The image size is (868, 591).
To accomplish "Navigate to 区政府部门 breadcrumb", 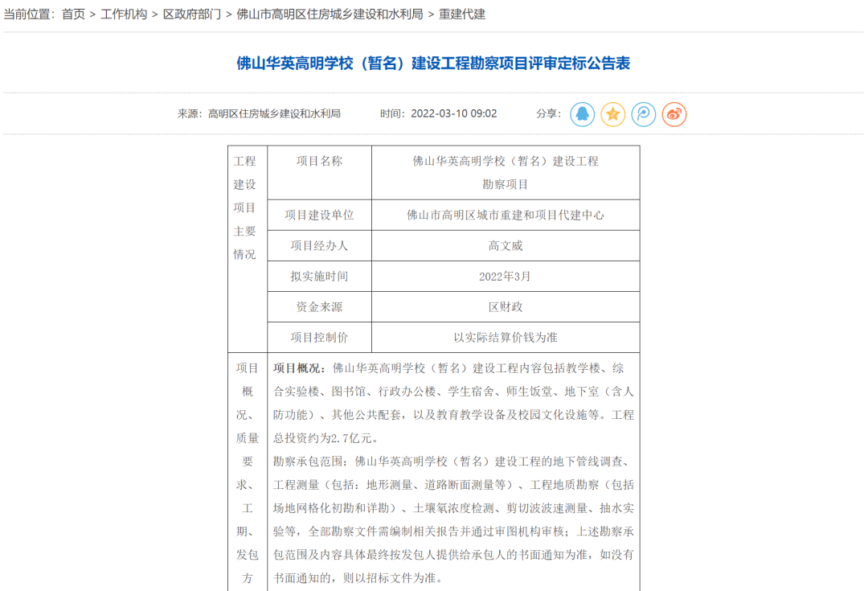I will (191, 14).
